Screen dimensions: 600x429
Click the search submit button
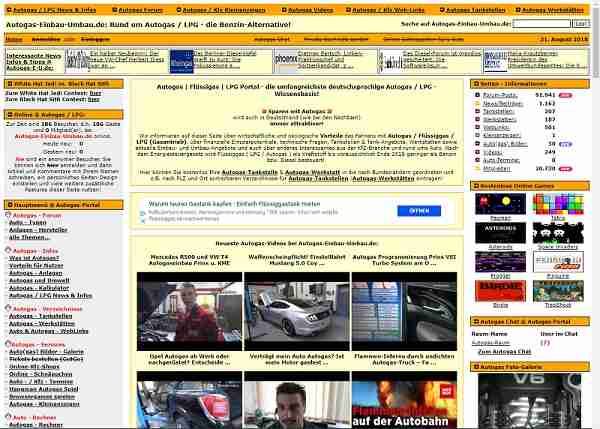[580, 24]
